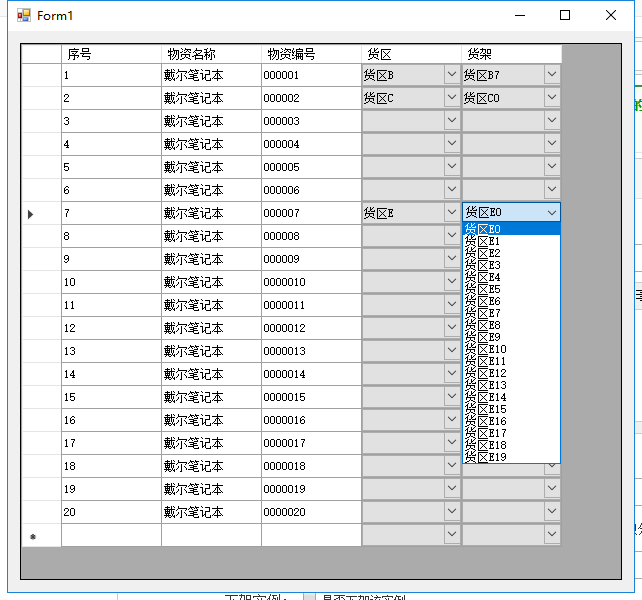Click the 序号 column header

[x=111, y=54]
